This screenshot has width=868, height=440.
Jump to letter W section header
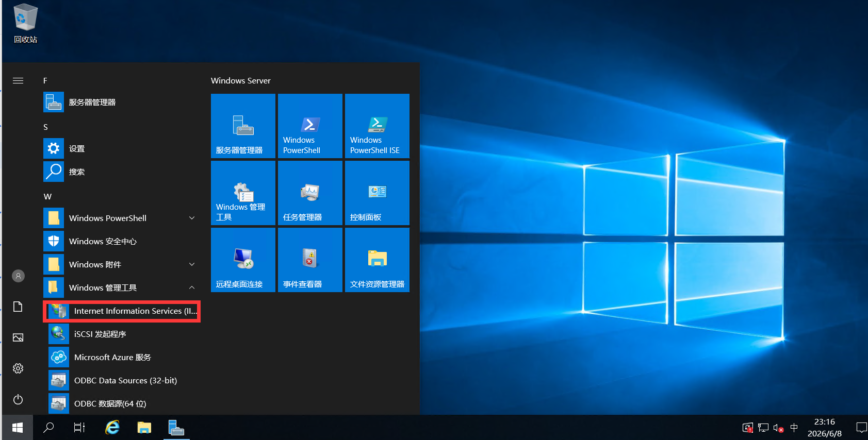47,196
